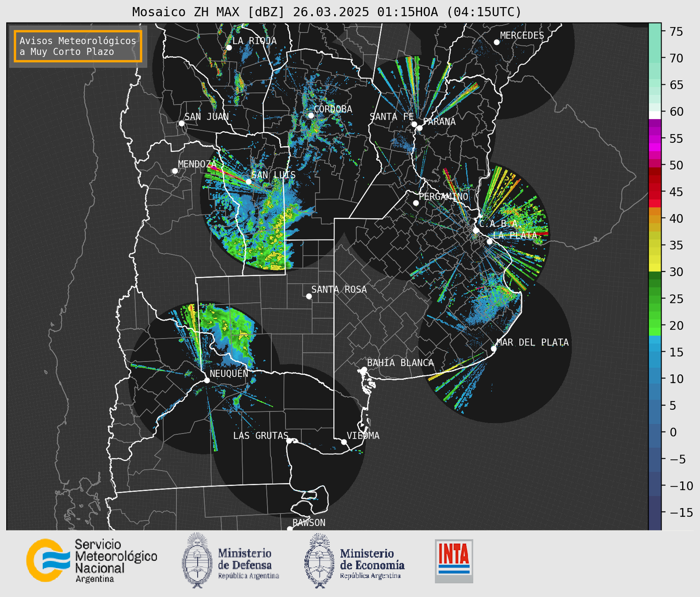
Task: Click the NEUQUÉN city marker dot
Action: coord(207,380)
